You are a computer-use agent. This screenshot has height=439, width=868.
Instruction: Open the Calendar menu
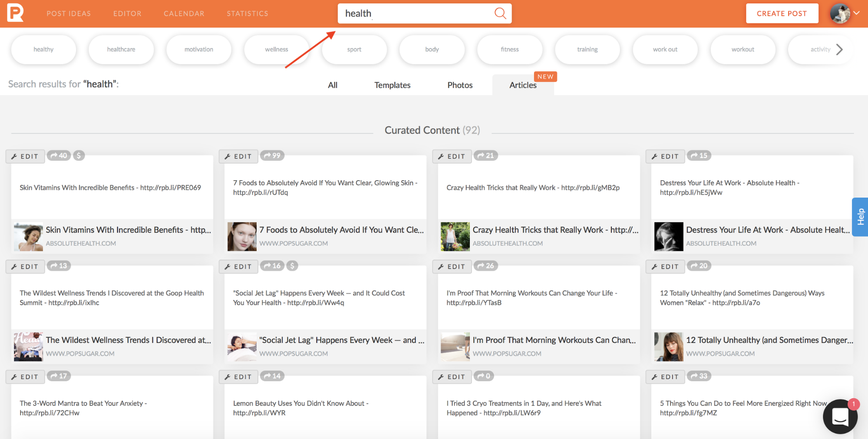[x=184, y=13]
